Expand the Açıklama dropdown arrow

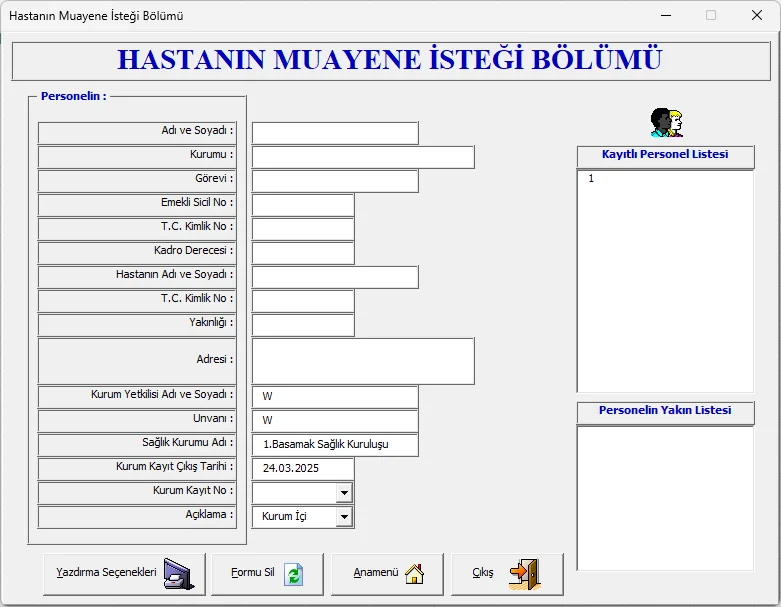(344, 517)
